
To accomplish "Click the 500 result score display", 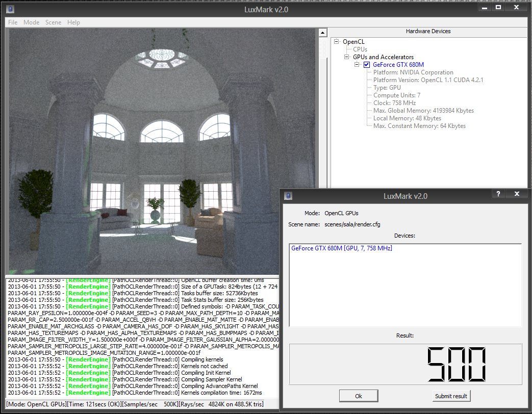I will point(457,364).
